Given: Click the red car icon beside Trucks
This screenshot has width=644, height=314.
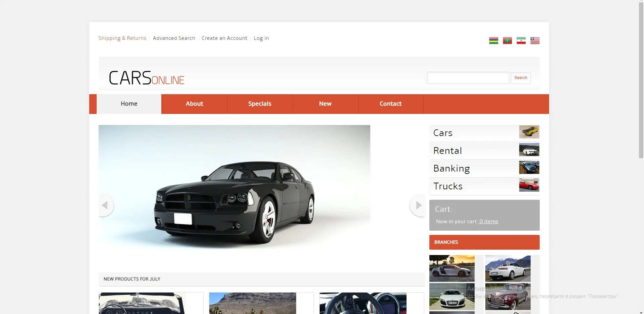Looking at the screenshot, I should coord(529,185).
